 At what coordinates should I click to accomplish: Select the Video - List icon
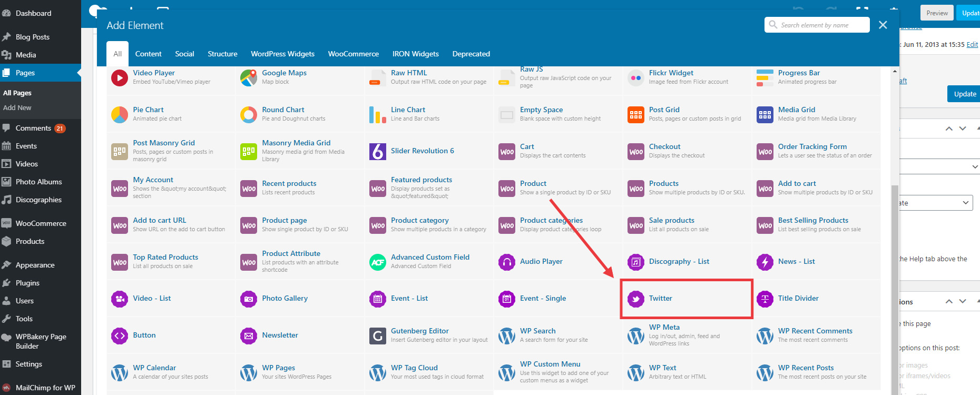120,299
